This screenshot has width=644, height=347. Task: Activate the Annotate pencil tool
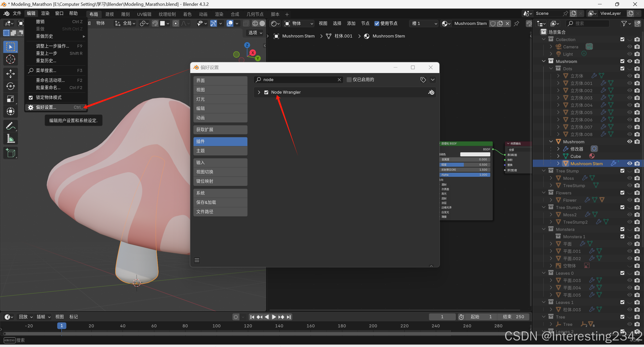tap(10, 126)
